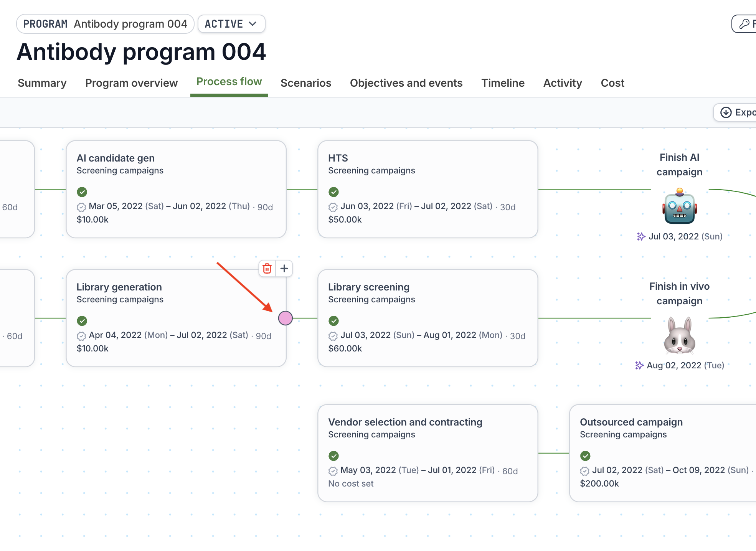Click the pink connector handle circle
The height and width of the screenshot is (551, 756).
[x=285, y=318]
